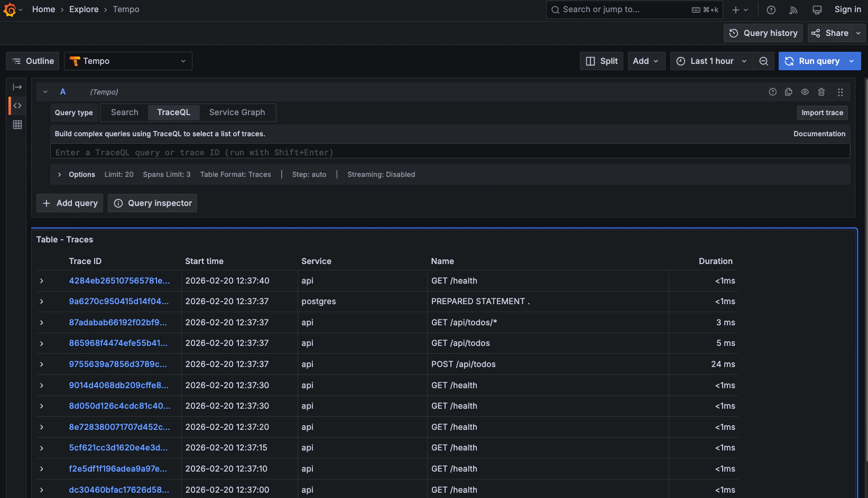Open trace 9014d4068db209cffe8 link
This screenshot has height=498, width=868.
[x=119, y=386]
